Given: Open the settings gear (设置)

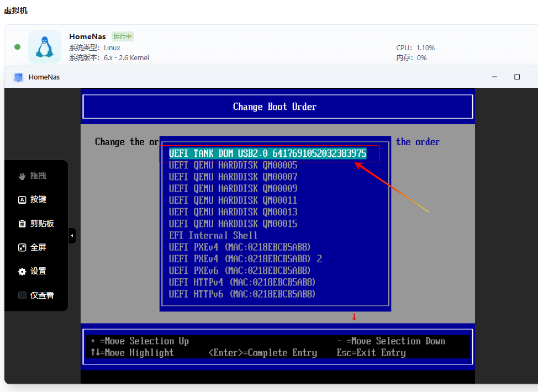Looking at the screenshot, I should (33, 271).
